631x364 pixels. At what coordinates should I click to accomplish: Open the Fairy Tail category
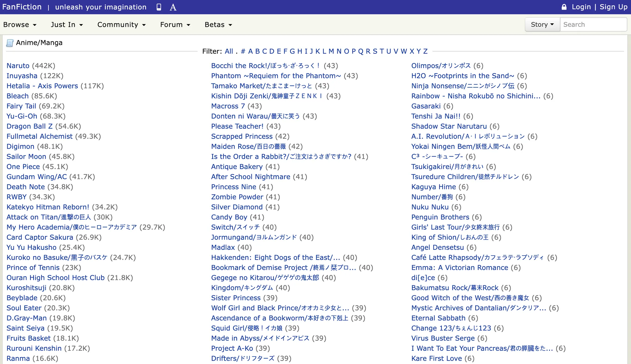(21, 106)
